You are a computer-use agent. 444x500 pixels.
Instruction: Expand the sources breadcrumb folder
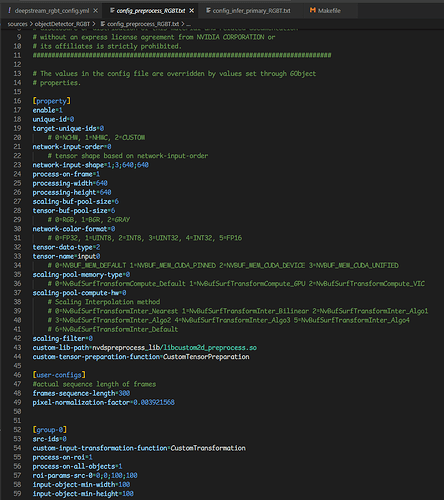pyautogui.click(x=17, y=24)
